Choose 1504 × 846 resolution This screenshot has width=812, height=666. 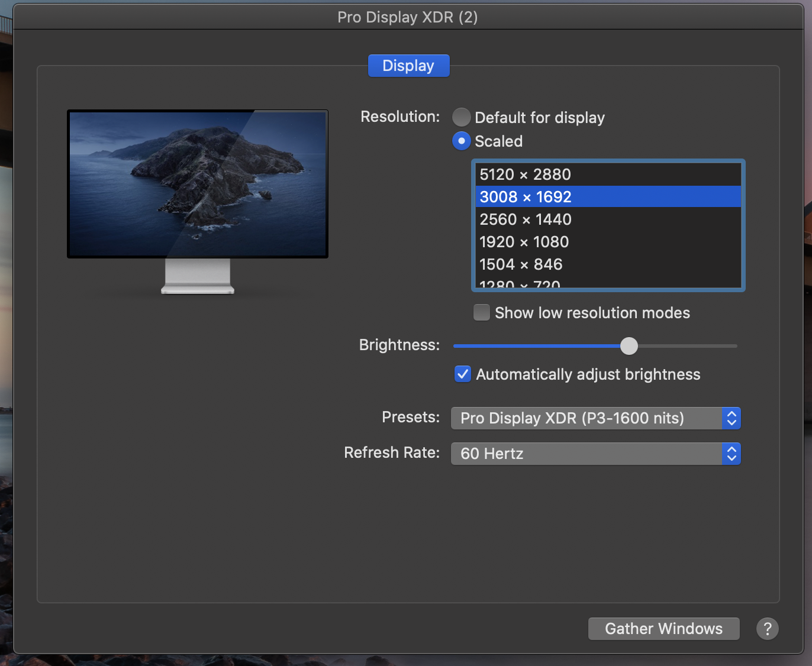pyautogui.click(x=608, y=264)
